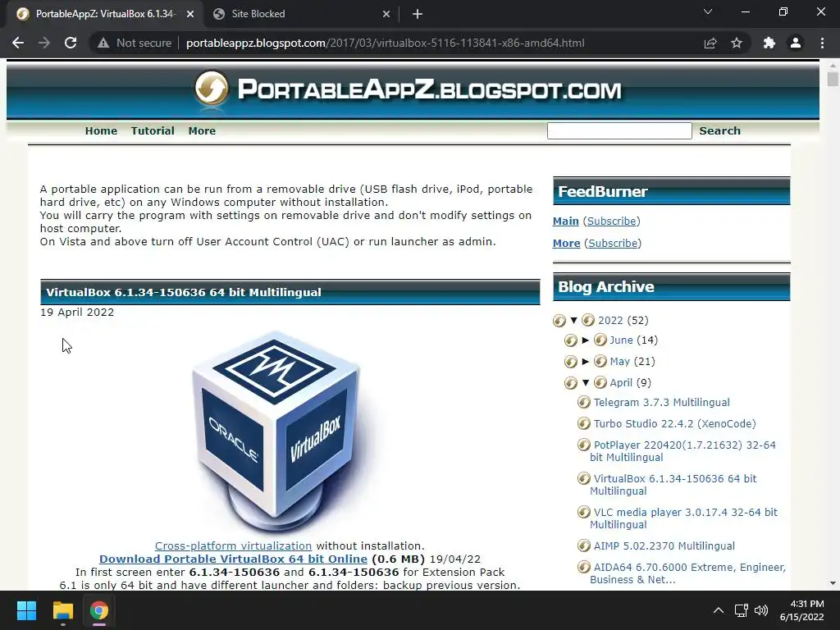Click the icon beside the AIMP 5.02.2370 entry
The image size is (840, 630).
point(583,546)
